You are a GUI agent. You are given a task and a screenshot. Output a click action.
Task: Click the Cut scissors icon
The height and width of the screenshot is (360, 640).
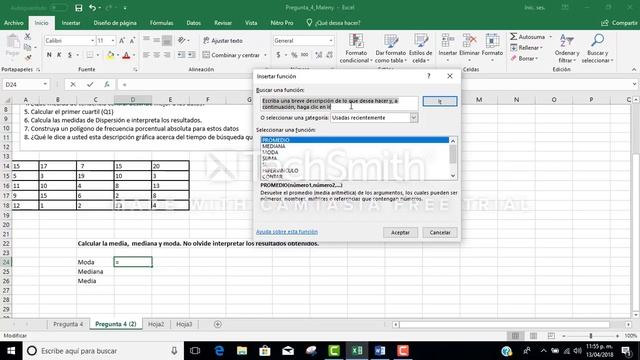point(27,37)
